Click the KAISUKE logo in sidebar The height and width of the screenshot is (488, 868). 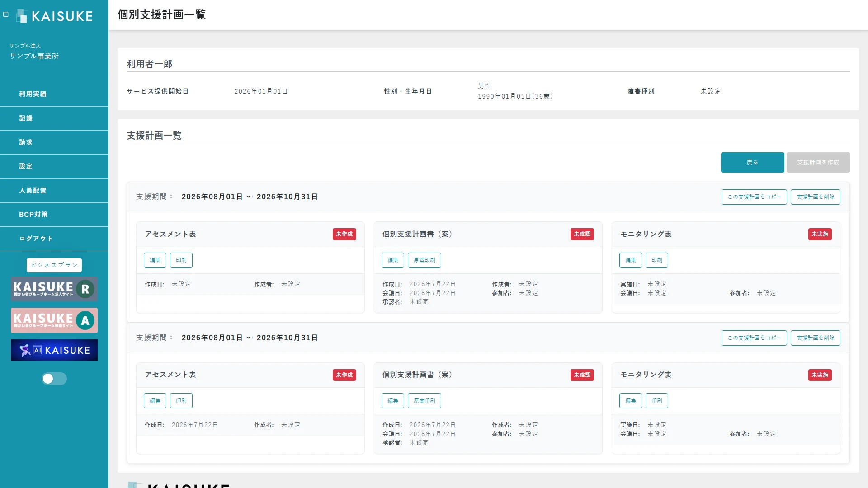(55, 16)
